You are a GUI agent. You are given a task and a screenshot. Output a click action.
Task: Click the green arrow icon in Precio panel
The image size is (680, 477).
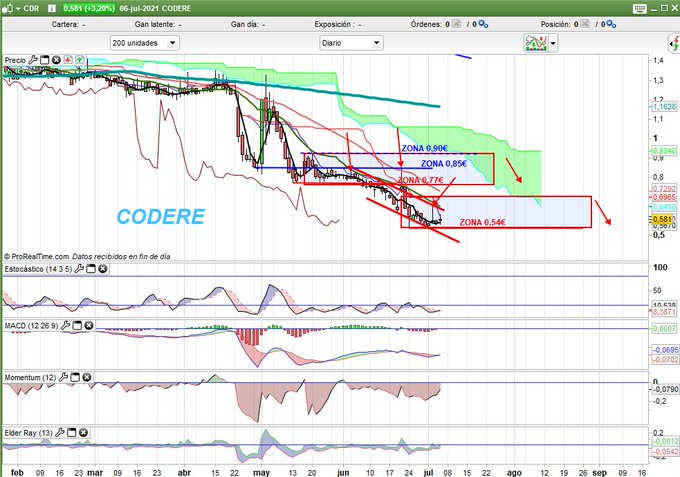[x=80, y=60]
